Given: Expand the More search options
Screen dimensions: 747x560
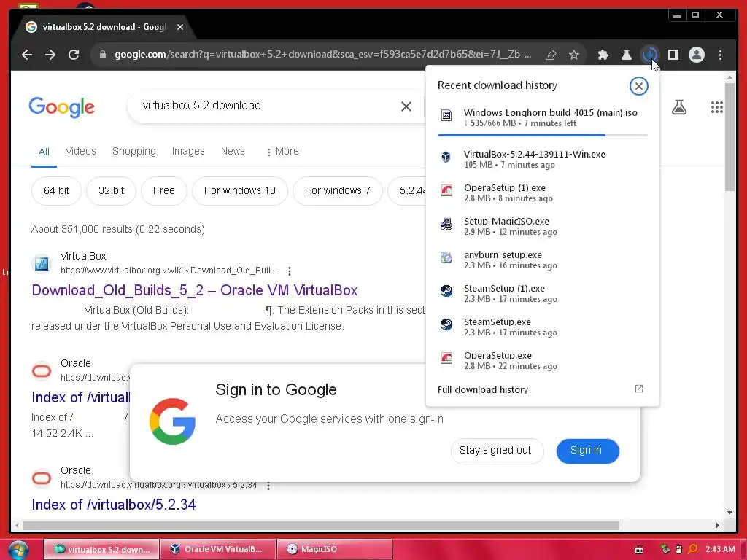Looking at the screenshot, I should 282,152.
